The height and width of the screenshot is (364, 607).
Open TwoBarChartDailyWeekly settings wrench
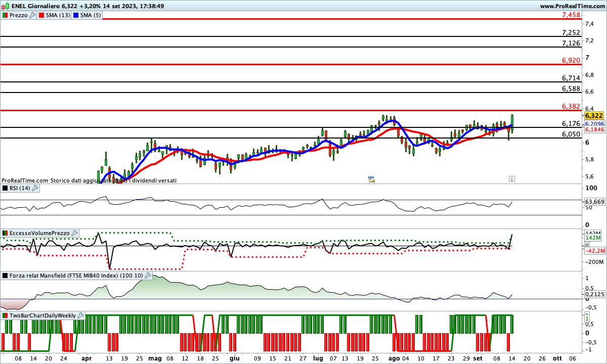point(81,315)
